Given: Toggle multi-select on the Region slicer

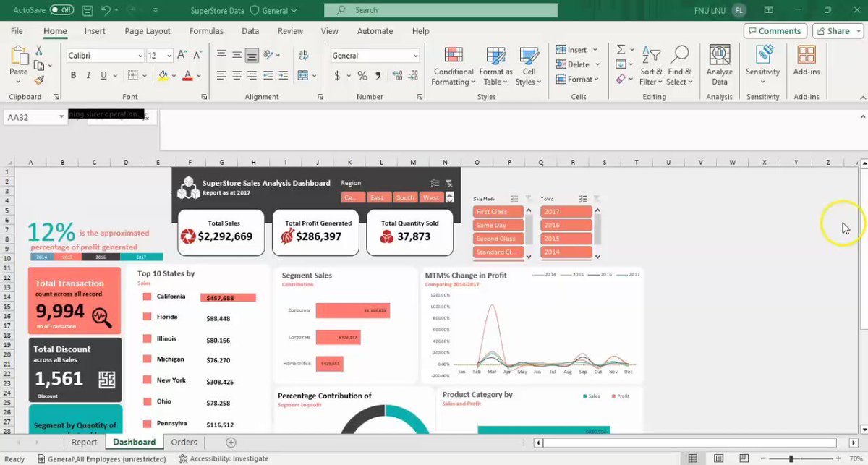Looking at the screenshot, I should 435,184.
